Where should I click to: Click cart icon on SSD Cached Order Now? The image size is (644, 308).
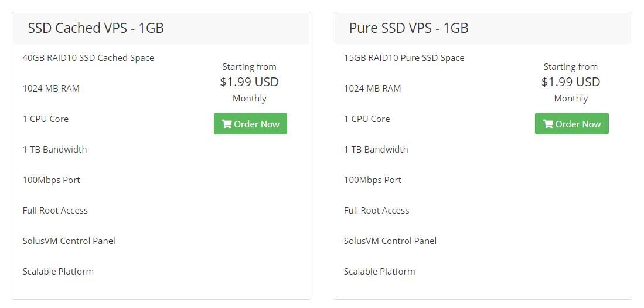227,124
